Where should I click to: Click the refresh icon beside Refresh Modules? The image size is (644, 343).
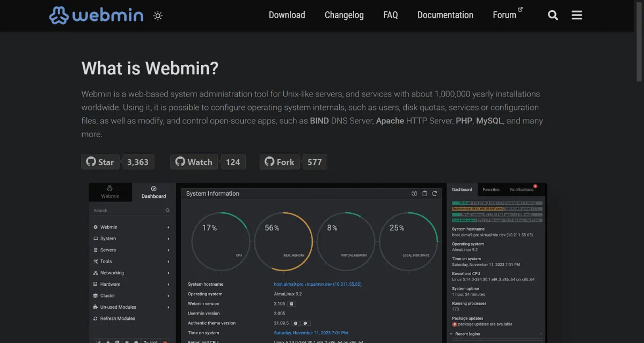[x=96, y=318]
